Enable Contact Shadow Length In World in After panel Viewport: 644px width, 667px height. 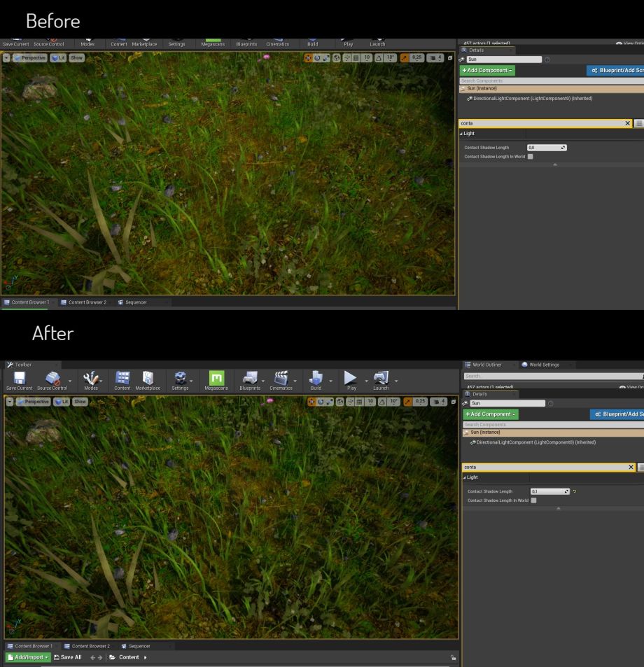(x=533, y=500)
